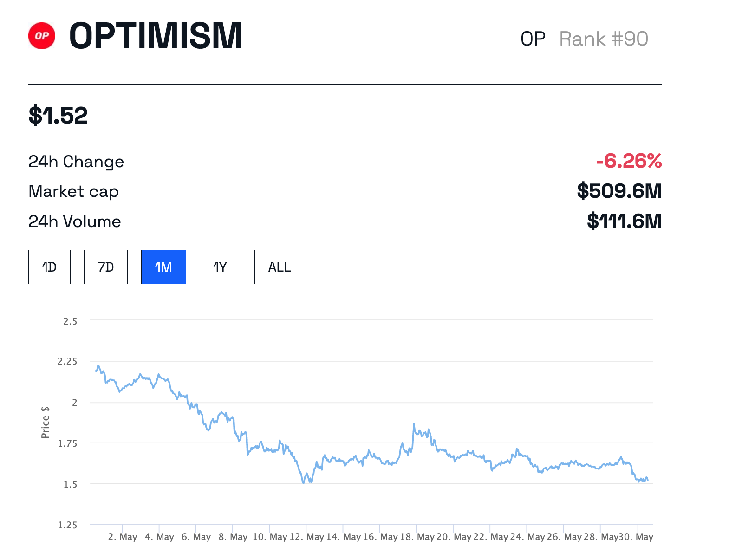Viewport: 729px width, 560px height.
Task: Click the 18. May price spike on chart
Action: (414, 425)
